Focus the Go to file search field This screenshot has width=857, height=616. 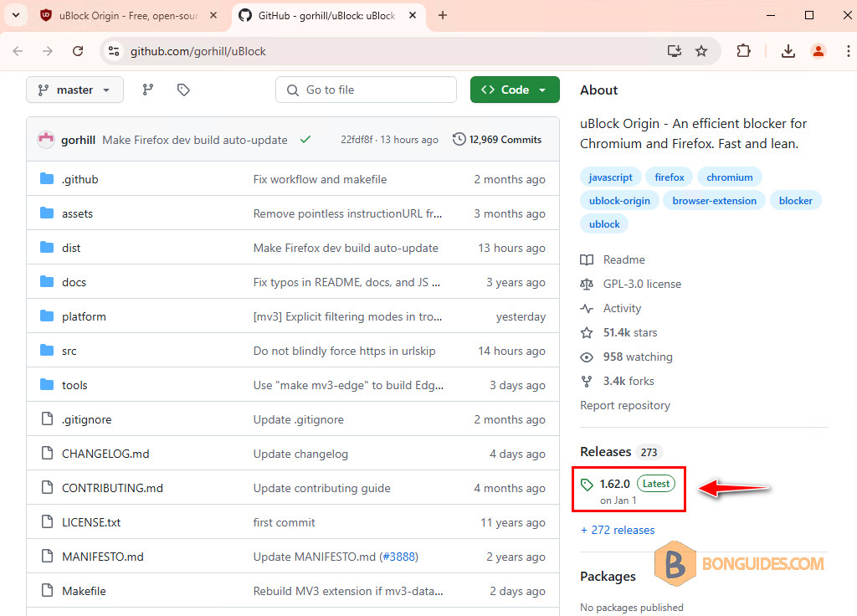pyautogui.click(x=367, y=90)
